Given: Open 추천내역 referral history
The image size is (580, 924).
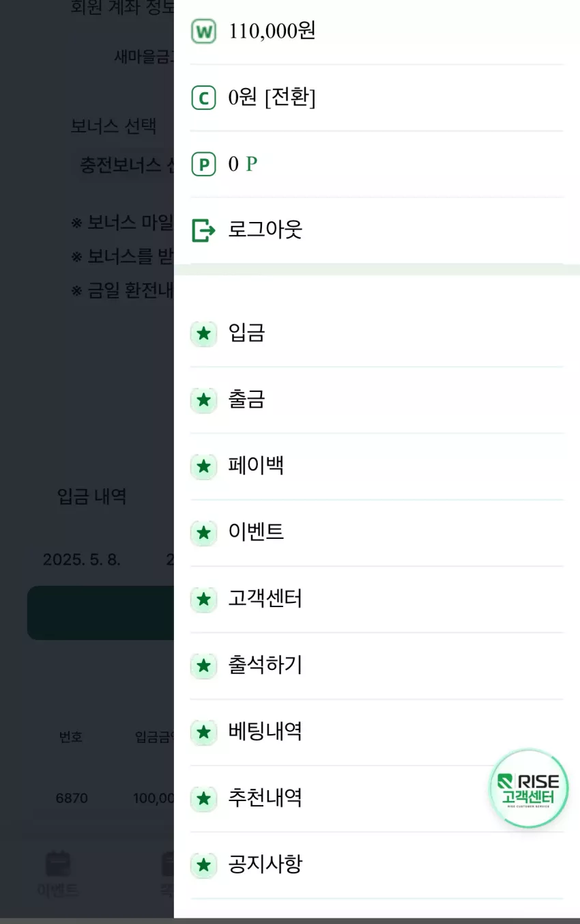Looking at the screenshot, I should click(x=377, y=798).
